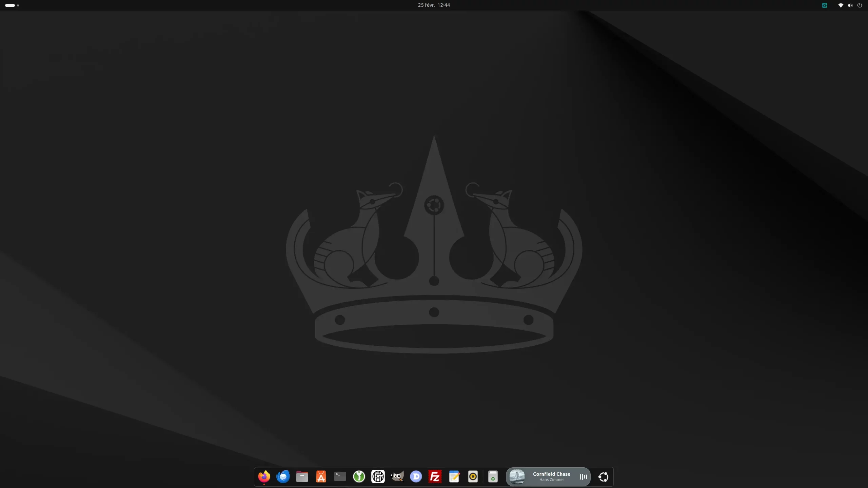Click the audio bars playback indicator

click(583, 477)
